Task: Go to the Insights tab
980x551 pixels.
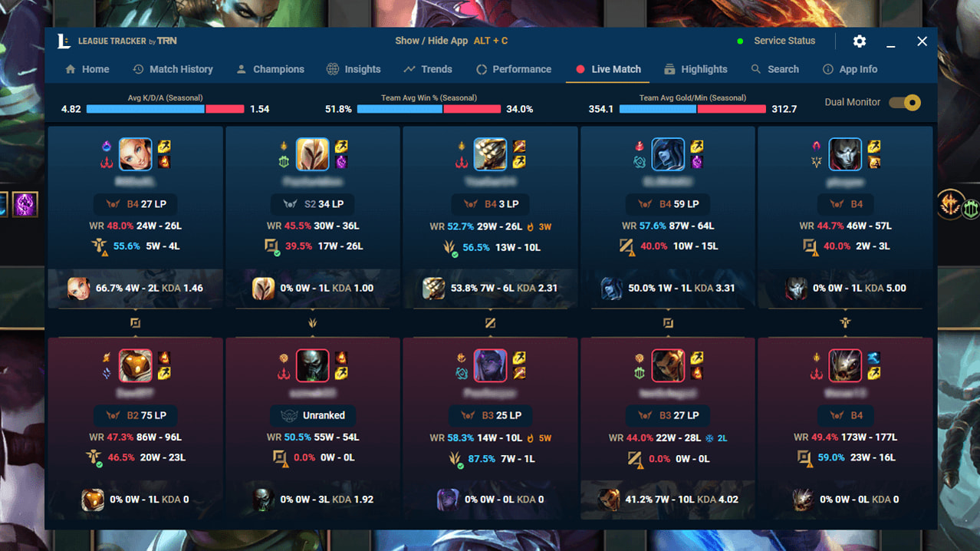Action: (354, 69)
